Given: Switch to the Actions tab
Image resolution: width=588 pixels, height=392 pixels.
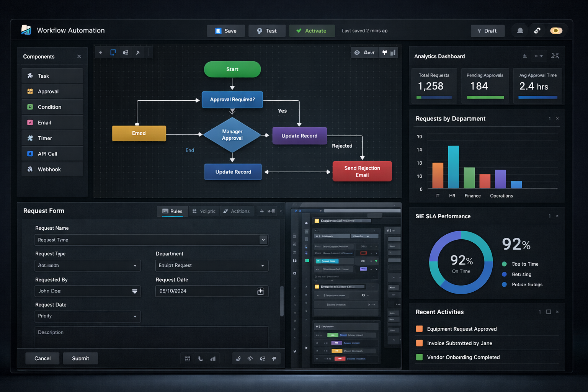Looking at the screenshot, I should tap(237, 211).
